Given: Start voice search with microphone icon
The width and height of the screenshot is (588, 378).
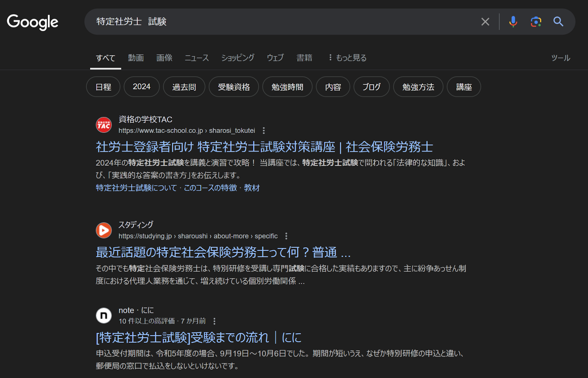Looking at the screenshot, I should [x=513, y=22].
